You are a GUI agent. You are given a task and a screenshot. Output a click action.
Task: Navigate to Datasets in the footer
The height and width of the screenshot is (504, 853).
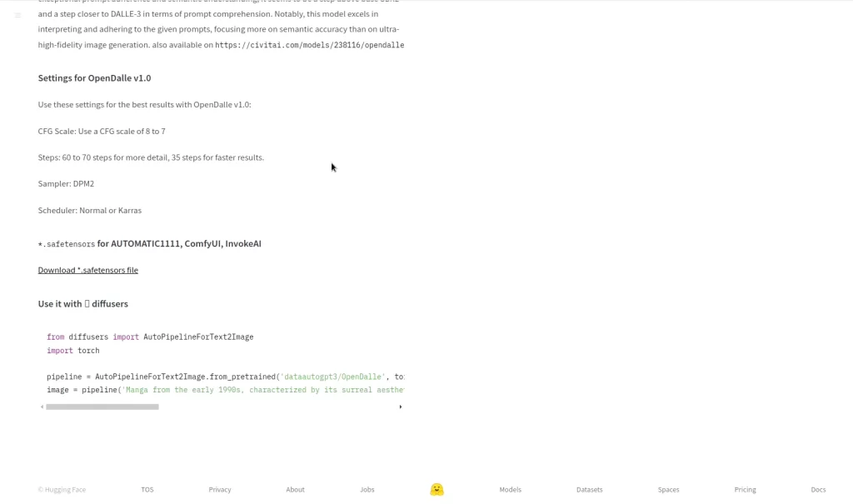click(x=589, y=490)
